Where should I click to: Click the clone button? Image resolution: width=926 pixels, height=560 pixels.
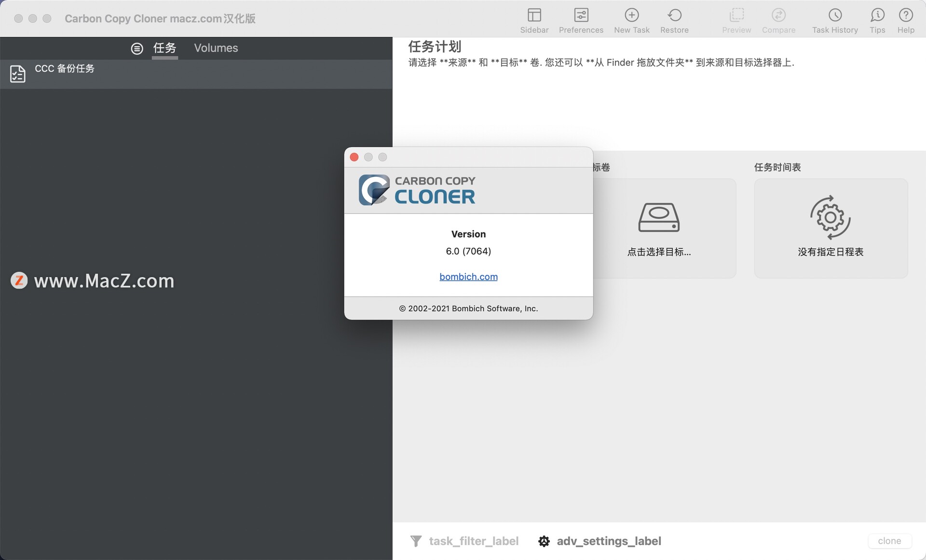(889, 541)
